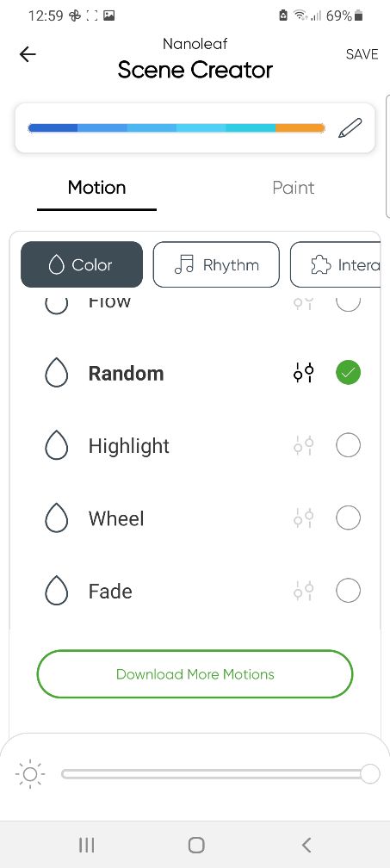Open Fade motion settings sliders icon
Image resolution: width=390 pixels, height=868 pixels.
(x=304, y=591)
